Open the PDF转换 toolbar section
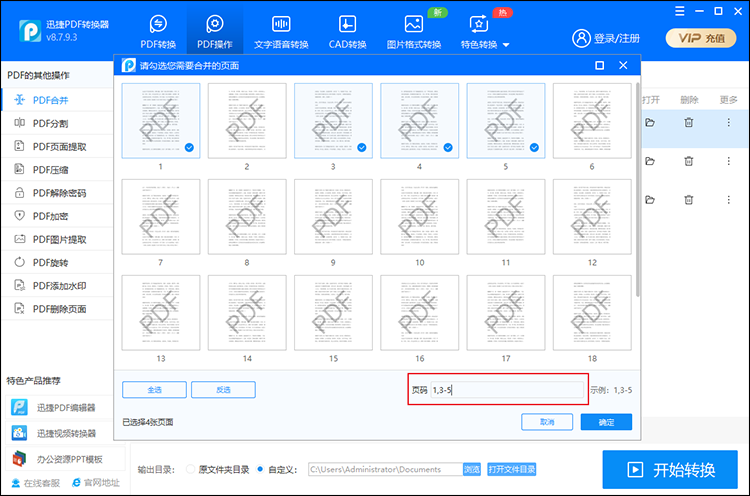The width and height of the screenshot is (750, 496). tap(158, 32)
